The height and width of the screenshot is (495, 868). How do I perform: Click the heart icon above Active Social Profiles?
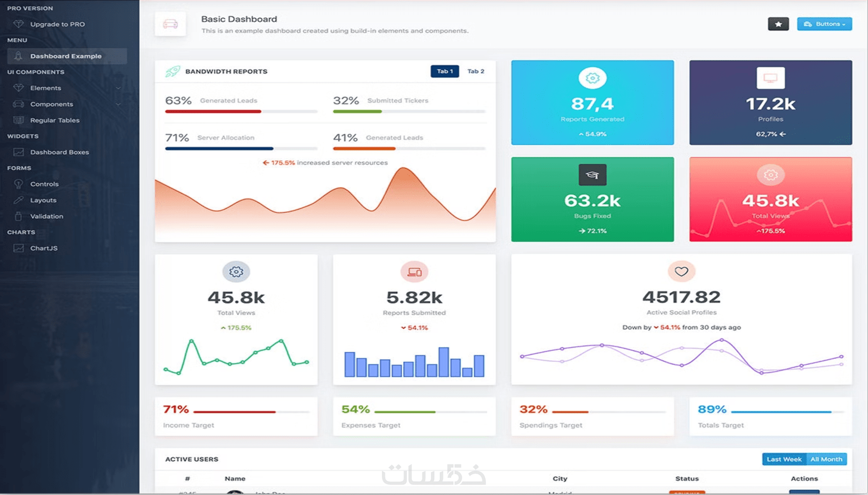point(681,271)
